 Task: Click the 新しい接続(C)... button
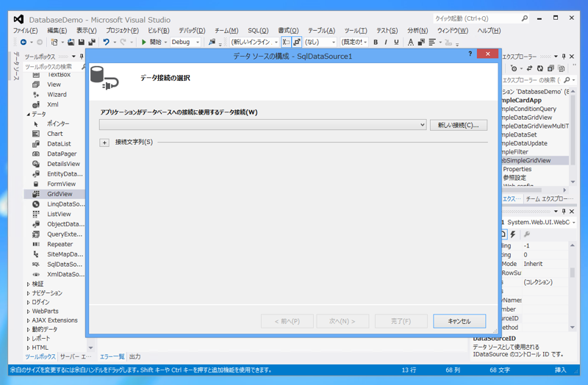tap(458, 125)
